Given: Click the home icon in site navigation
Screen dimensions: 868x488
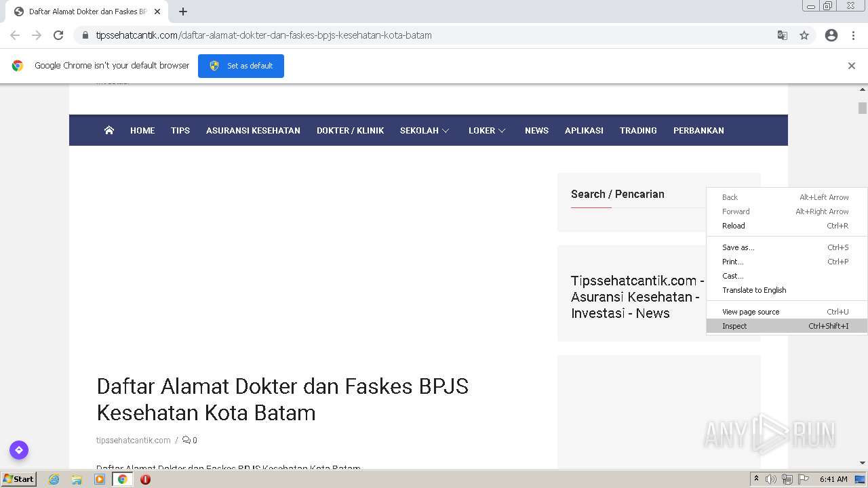Looking at the screenshot, I should [x=109, y=130].
